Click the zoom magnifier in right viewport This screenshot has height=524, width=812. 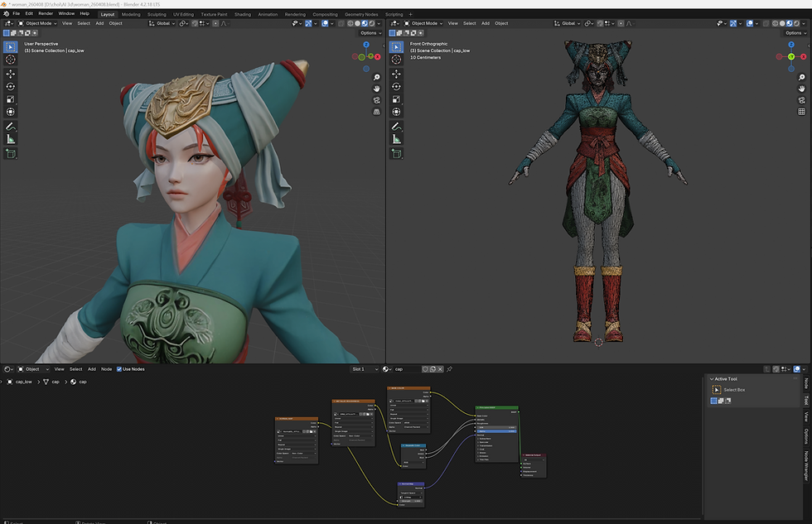(802, 78)
